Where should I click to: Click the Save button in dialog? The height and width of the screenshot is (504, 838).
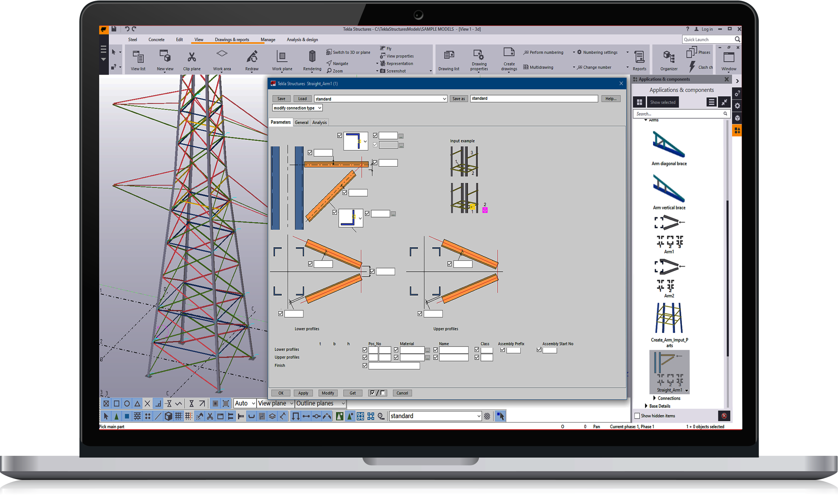[x=281, y=99]
